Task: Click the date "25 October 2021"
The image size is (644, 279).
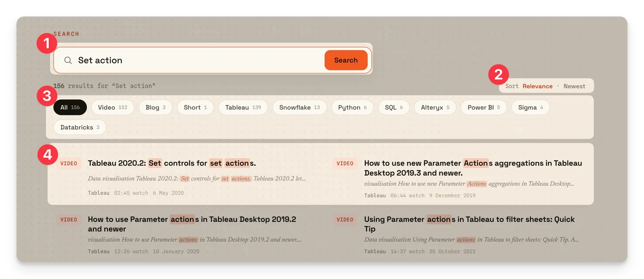Action: pos(452,251)
